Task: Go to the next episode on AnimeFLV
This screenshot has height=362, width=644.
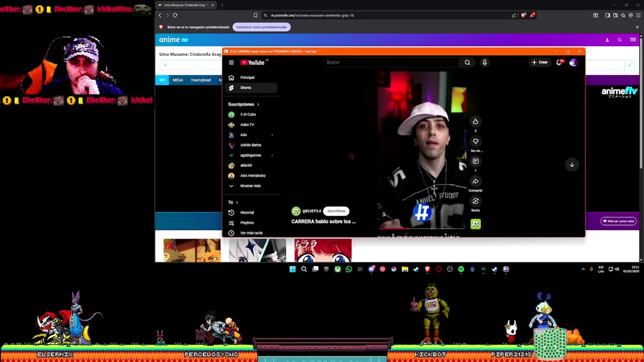Action: click(629, 65)
